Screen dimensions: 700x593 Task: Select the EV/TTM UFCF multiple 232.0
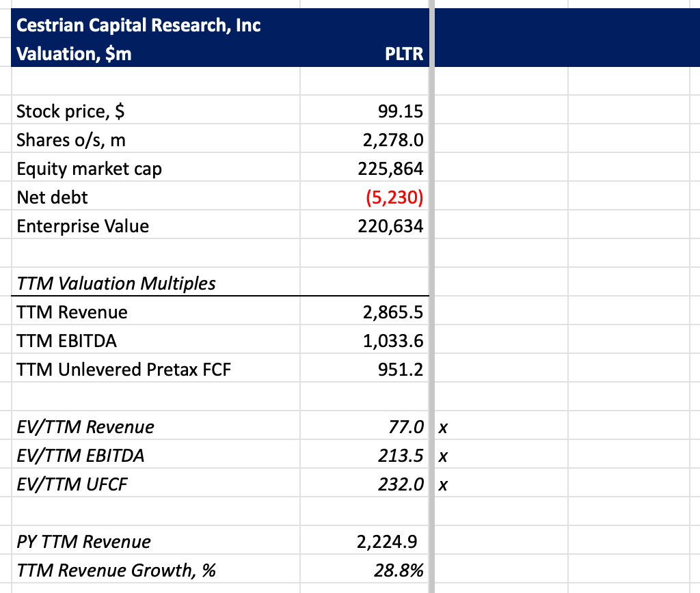click(x=401, y=484)
